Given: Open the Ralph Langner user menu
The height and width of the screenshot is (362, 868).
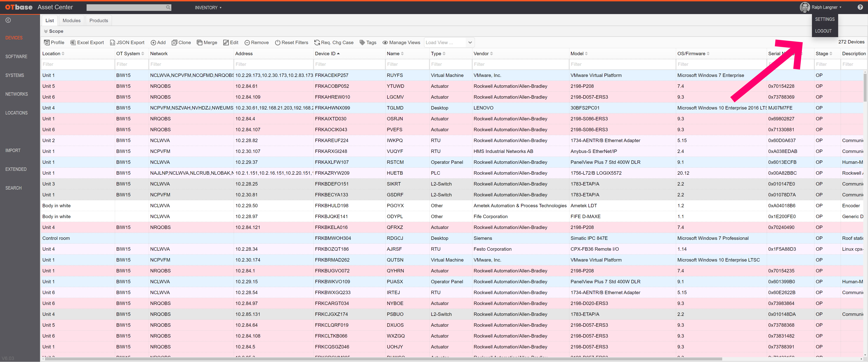Looking at the screenshot, I should tap(826, 7).
